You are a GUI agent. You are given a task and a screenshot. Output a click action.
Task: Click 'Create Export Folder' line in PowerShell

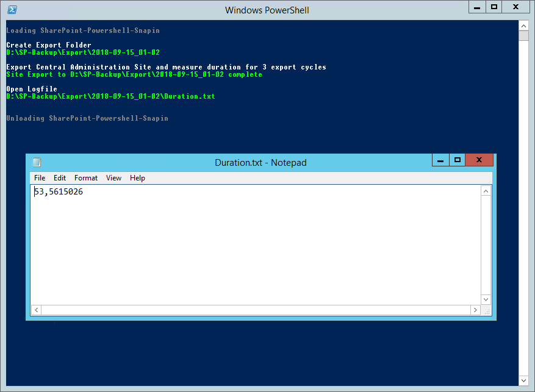tap(49, 45)
